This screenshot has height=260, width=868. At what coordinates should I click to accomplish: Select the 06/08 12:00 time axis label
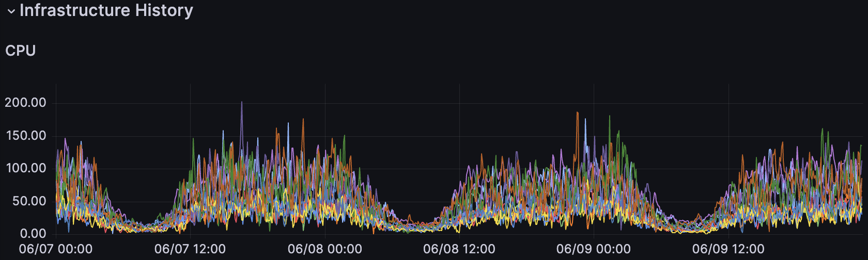pyautogui.click(x=459, y=249)
